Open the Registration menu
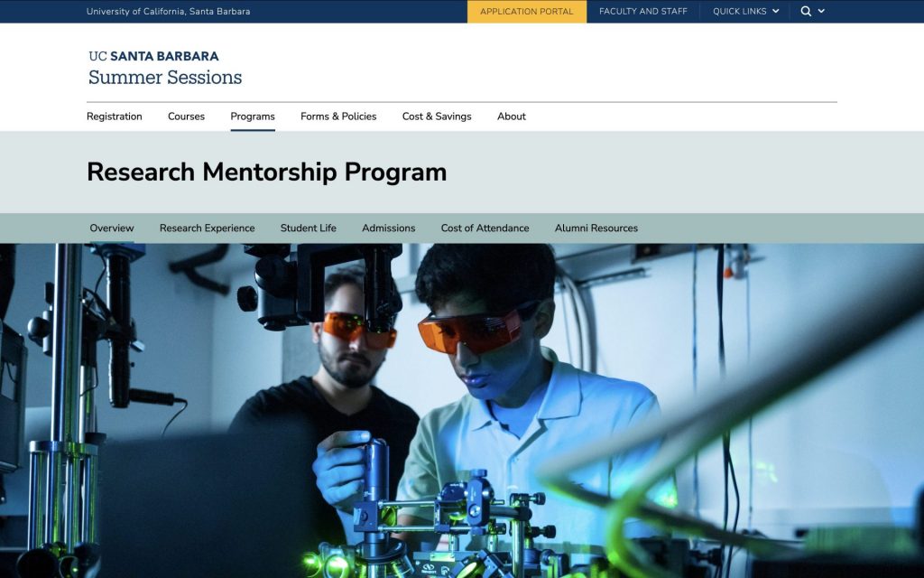The height and width of the screenshot is (578, 924). click(x=115, y=117)
